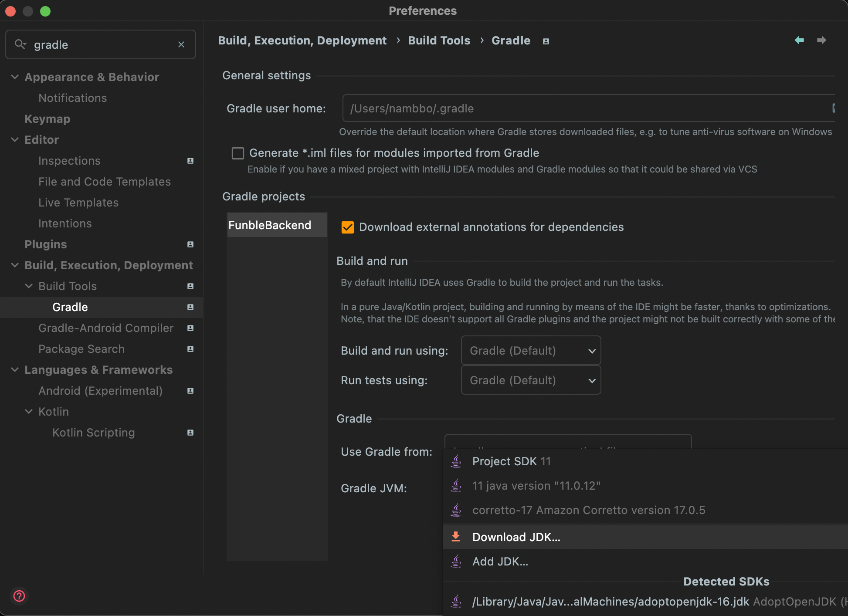Choose Download JDK from the JVM list
This screenshot has width=848, height=616.
[516, 537]
